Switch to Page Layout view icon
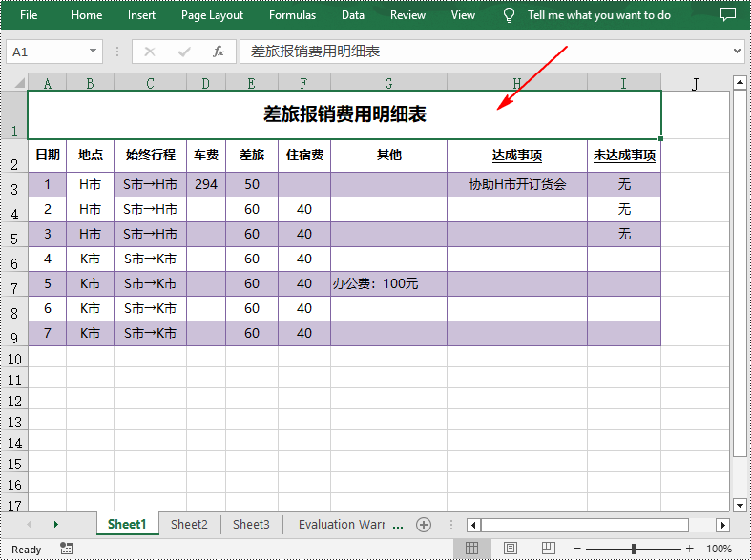The height and width of the screenshot is (560, 751). coord(511,549)
